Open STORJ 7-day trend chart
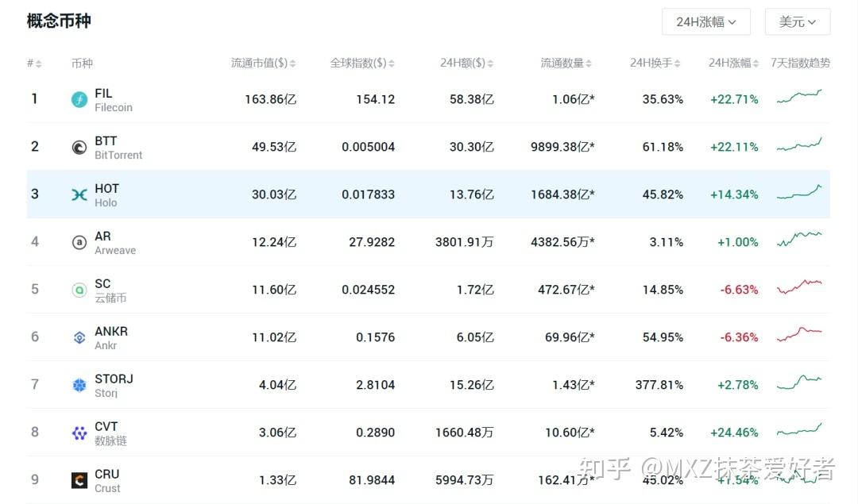 (799, 382)
